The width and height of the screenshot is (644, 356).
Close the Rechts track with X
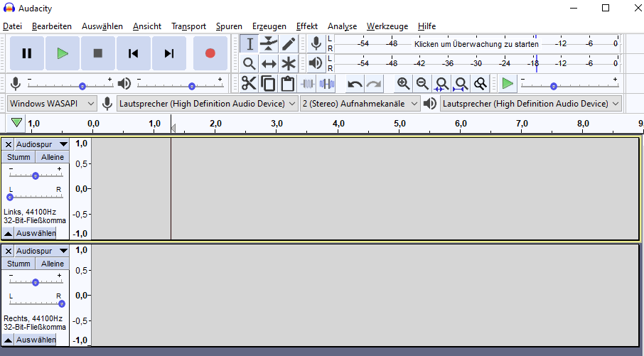[9, 251]
